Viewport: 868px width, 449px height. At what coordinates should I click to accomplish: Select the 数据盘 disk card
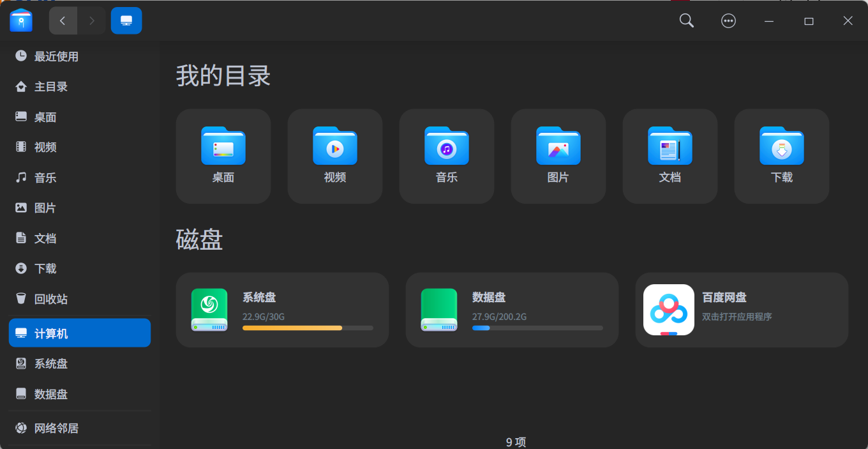click(x=512, y=310)
